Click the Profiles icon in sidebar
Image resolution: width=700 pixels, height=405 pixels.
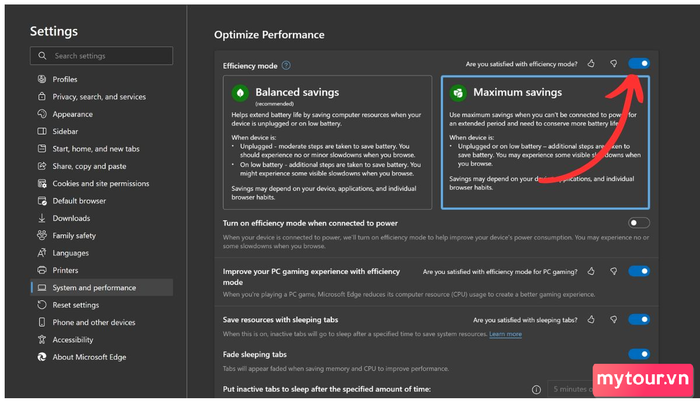click(x=42, y=79)
